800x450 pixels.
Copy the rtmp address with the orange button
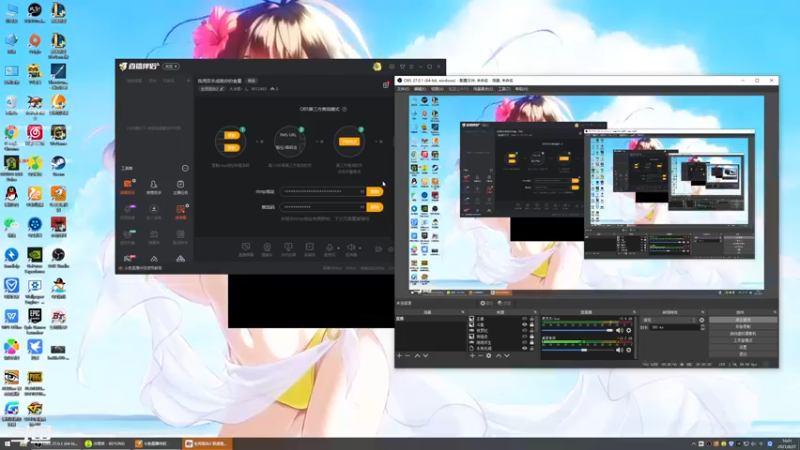(x=374, y=191)
